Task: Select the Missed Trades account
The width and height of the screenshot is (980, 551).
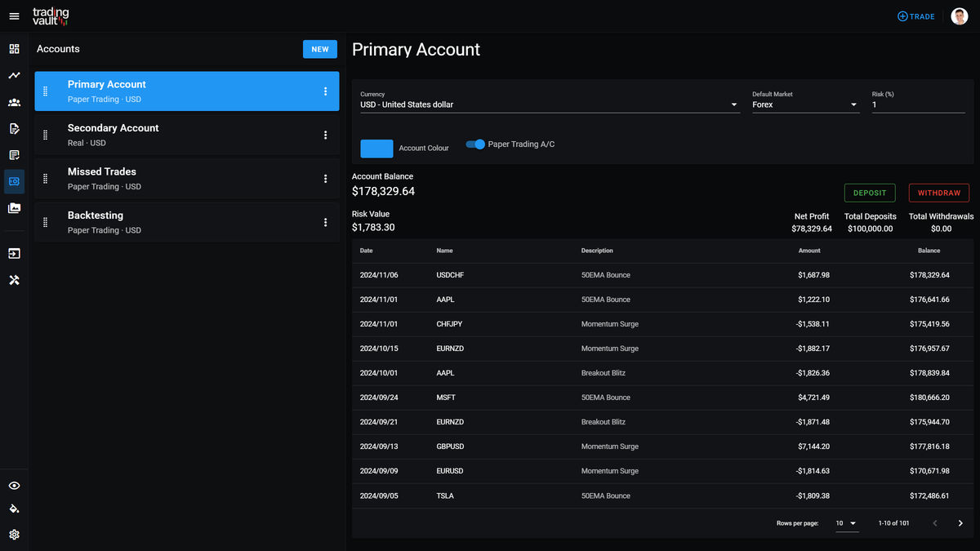Action: coord(163,178)
